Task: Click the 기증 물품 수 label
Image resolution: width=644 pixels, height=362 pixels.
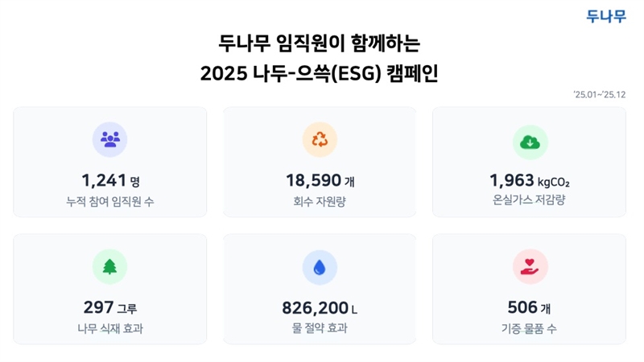Action: 530,328
